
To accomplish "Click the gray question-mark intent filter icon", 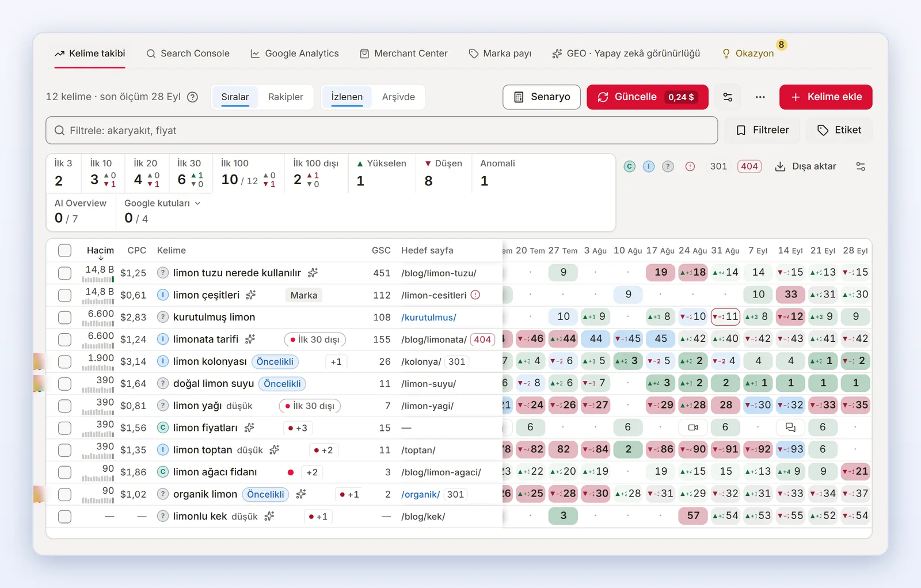I will pyautogui.click(x=668, y=166).
